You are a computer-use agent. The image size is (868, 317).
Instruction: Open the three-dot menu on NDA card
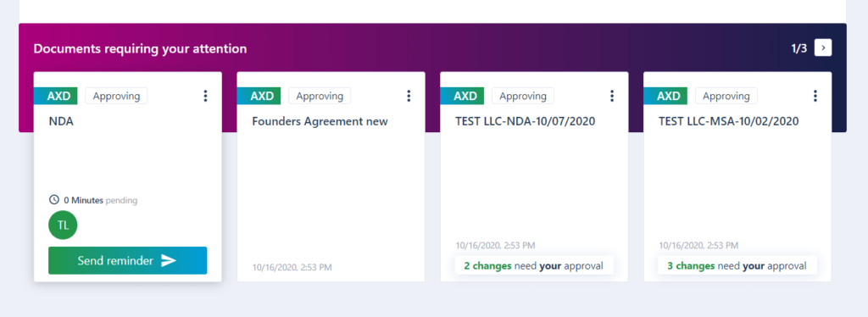click(x=205, y=96)
